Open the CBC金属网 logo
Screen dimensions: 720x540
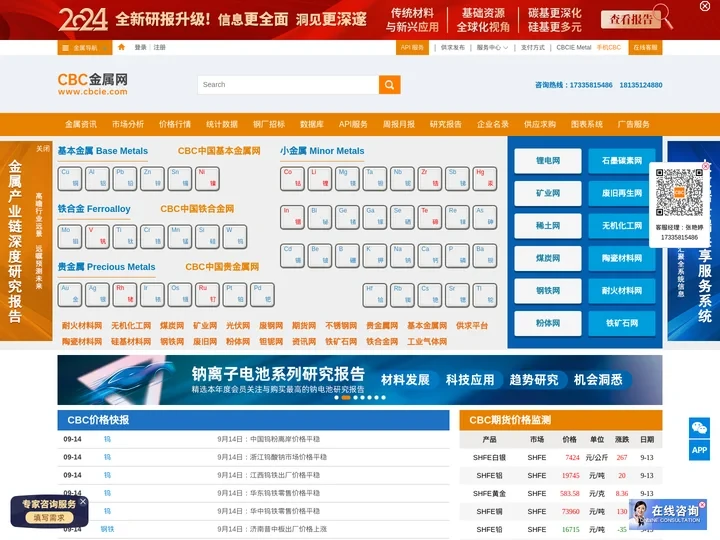tap(93, 84)
